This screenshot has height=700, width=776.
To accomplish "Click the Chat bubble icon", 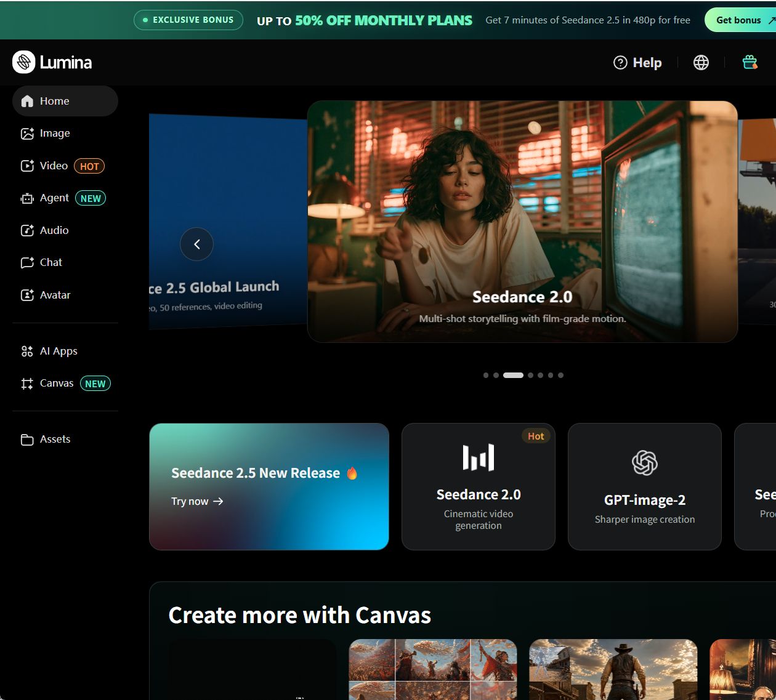I will click(27, 263).
